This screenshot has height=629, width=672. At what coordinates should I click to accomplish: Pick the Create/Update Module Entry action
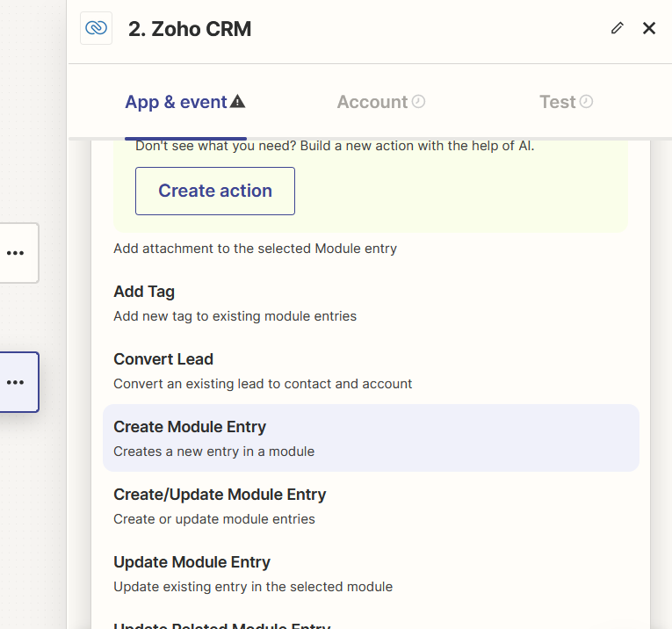click(x=220, y=495)
